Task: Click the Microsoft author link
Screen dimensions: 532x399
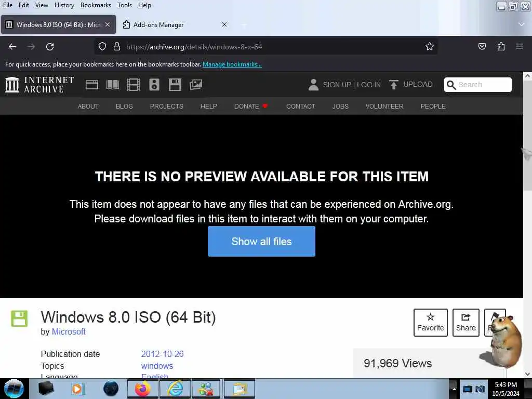Action: 69,331
